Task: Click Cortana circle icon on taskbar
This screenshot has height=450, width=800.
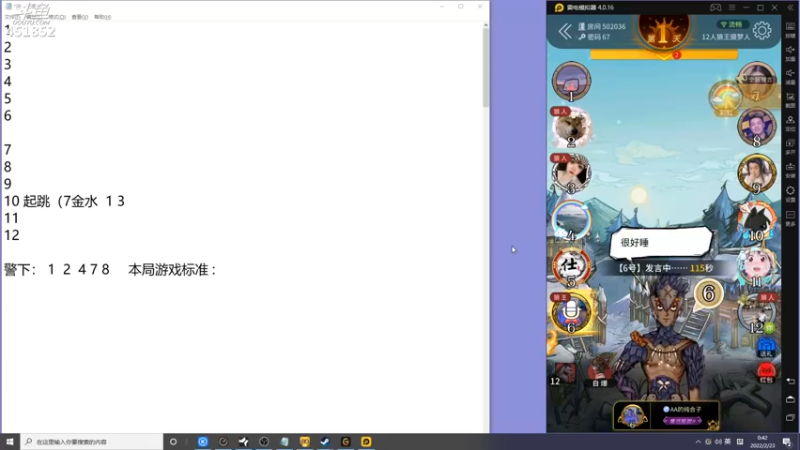Action: point(173,441)
